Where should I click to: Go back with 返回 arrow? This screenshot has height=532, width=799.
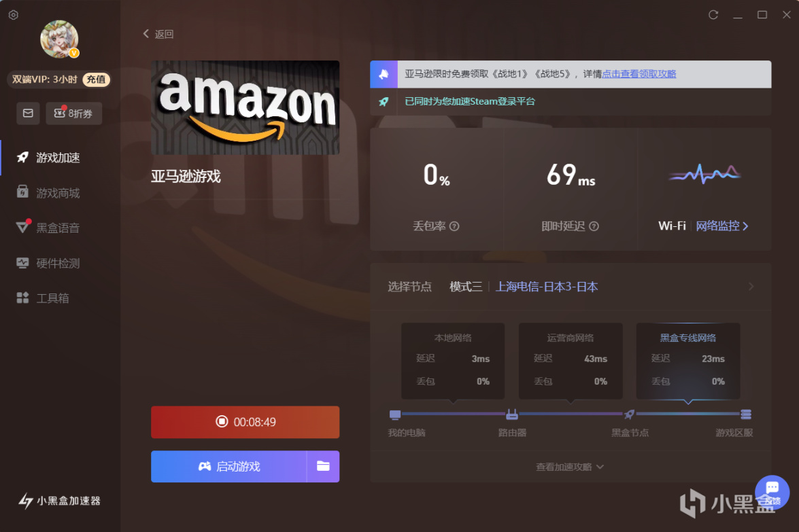pos(158,34)
